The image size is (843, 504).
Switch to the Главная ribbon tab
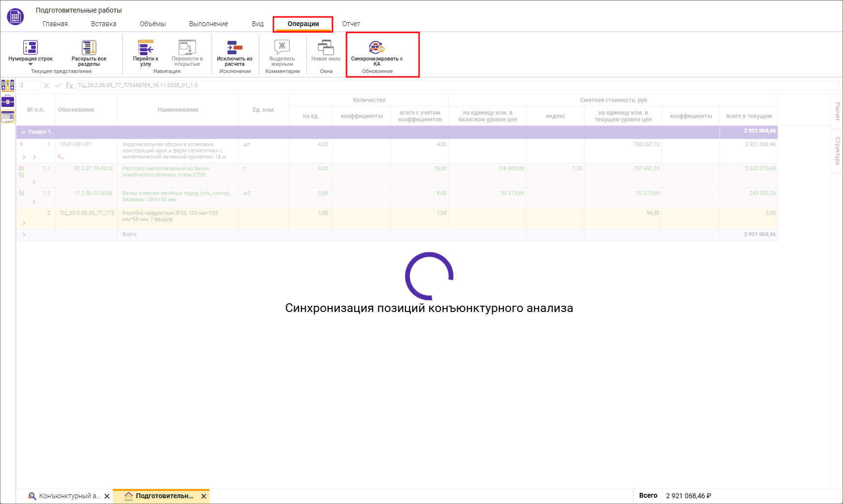pyautogui.click(x=55, y=23)
